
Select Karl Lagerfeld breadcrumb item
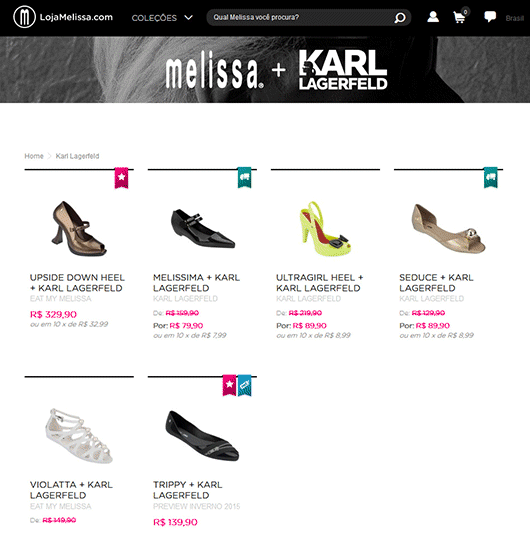(x=78, y=156)
